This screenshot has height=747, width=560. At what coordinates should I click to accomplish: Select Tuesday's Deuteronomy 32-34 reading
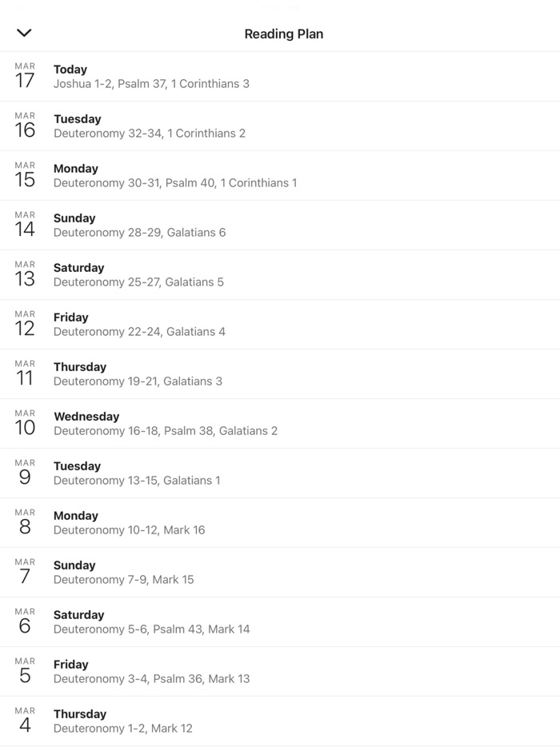150,126
